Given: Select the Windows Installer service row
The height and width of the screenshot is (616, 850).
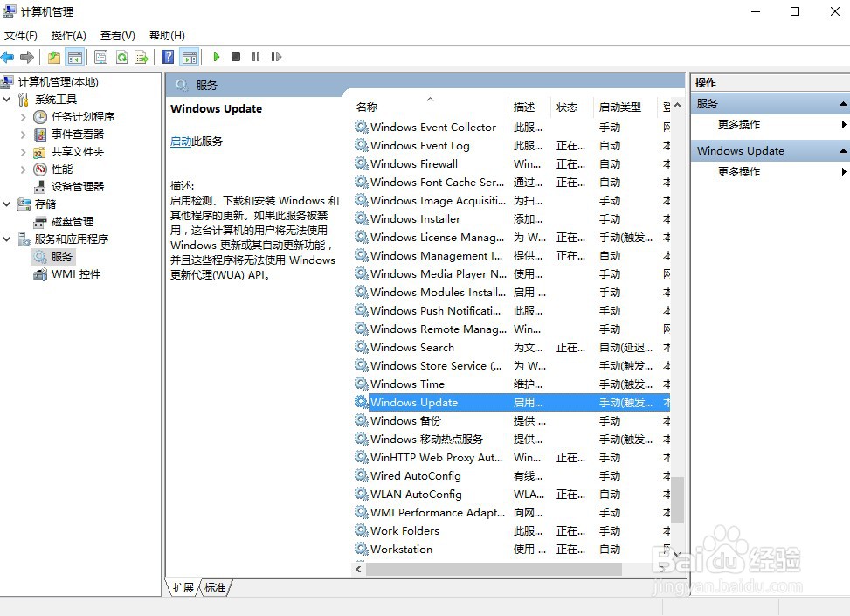Looking at the screenshot, I should coord(512,219).
